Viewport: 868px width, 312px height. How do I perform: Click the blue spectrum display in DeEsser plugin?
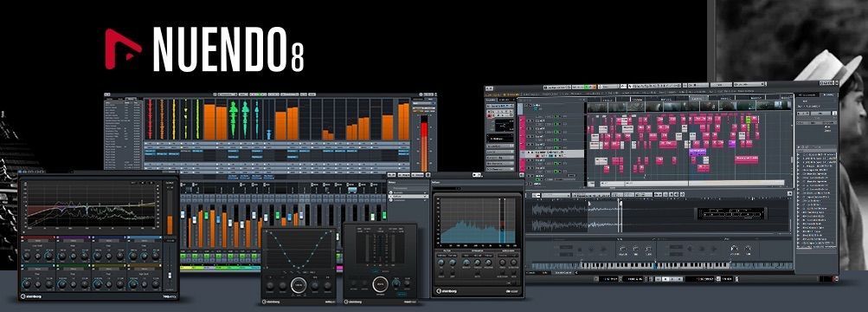coord(477,221)
